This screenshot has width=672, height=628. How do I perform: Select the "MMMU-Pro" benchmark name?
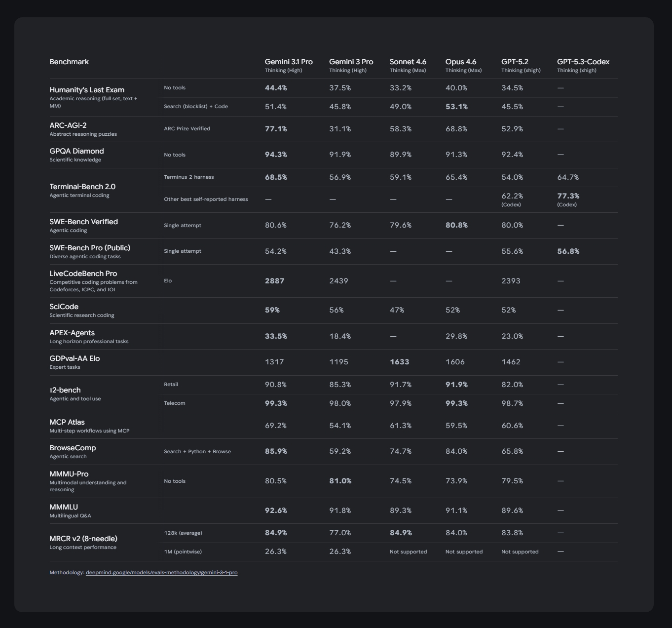point(69,474)
